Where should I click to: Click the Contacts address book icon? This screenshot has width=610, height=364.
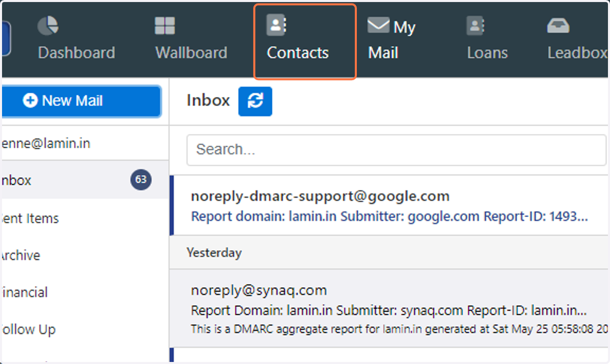[x=277, y=25]
